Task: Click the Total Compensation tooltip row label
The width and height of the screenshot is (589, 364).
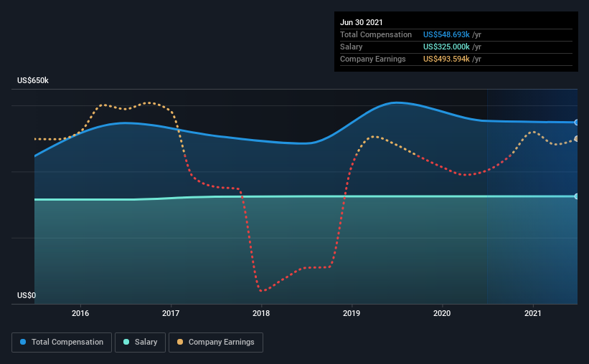Action: (x=376, y=34)
